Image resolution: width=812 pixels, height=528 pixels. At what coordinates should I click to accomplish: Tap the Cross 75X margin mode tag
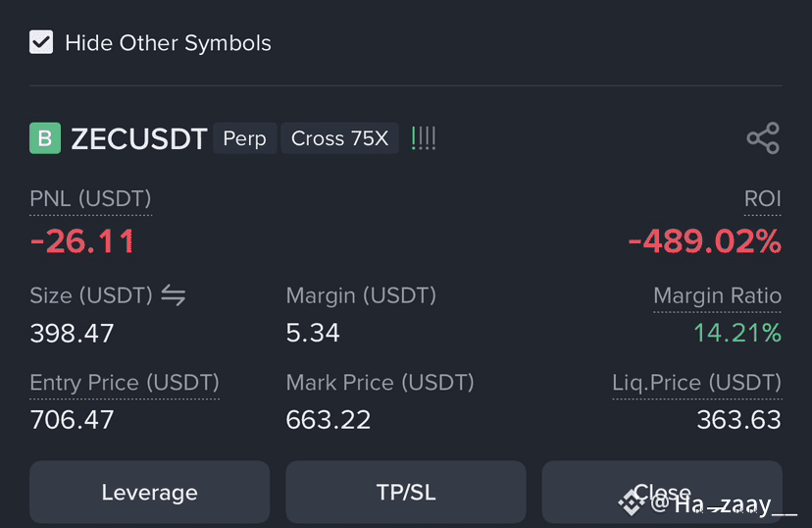point(339,138)
